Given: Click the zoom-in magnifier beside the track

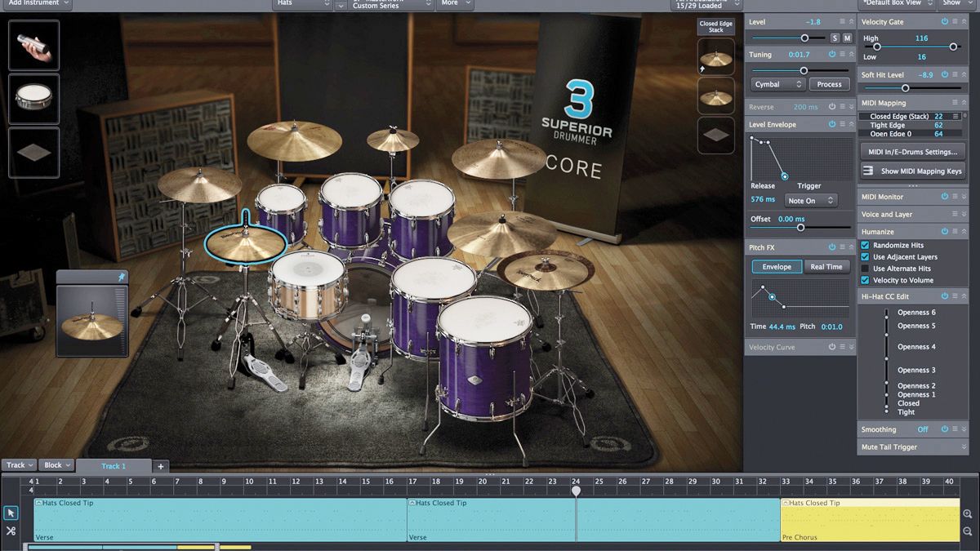Looking at the screenshot, I should (x=968, y=514).
